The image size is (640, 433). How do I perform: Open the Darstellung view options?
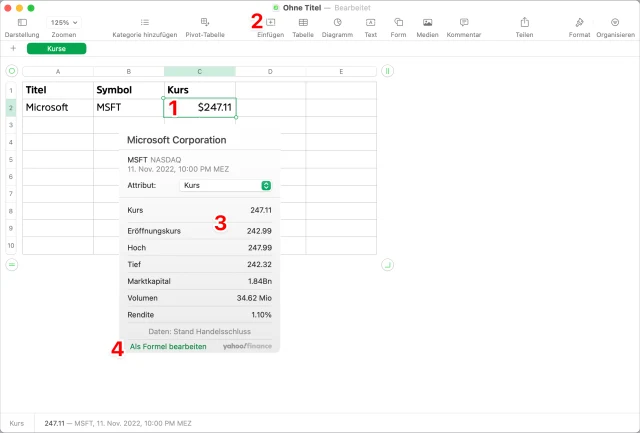[x=22, y=22]
